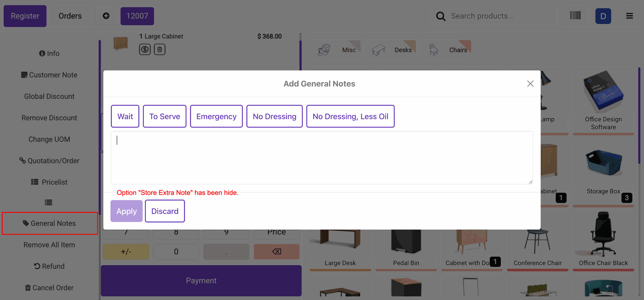Select Office Design Software product

click(x=603, y=101)
